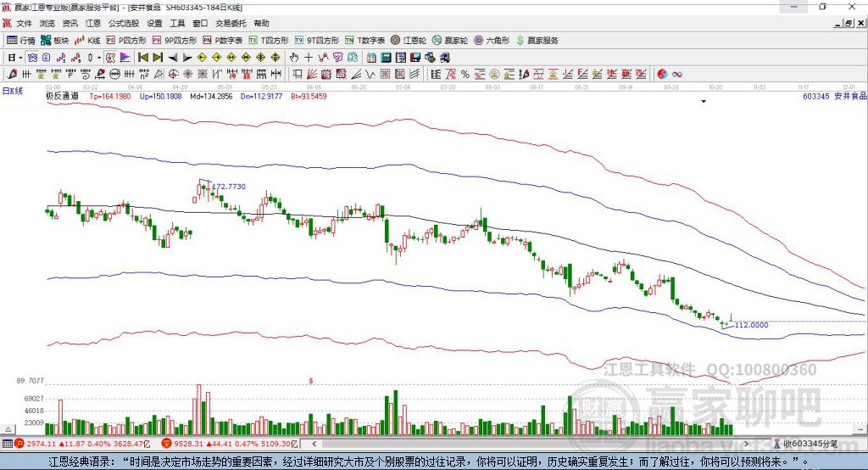Select the percent % line tool
The height and width of the screenshot is (470, 868).
tap(465, 75)
